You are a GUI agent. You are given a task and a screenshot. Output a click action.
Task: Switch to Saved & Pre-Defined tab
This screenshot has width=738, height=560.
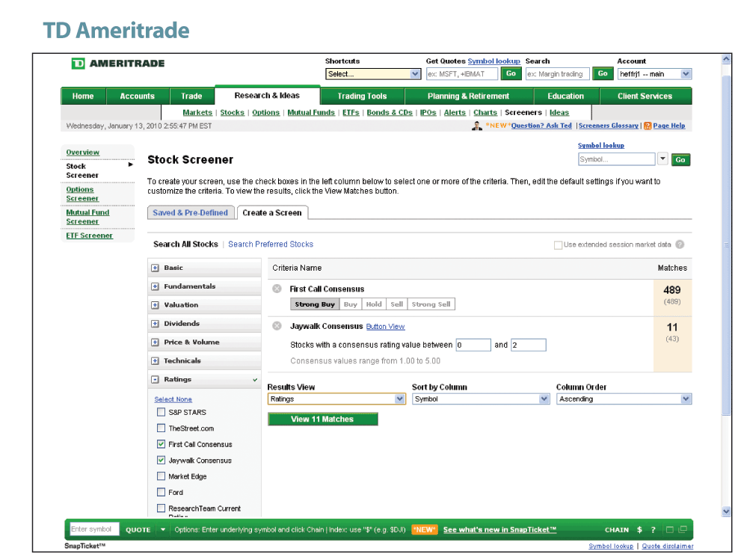point(190,212)
